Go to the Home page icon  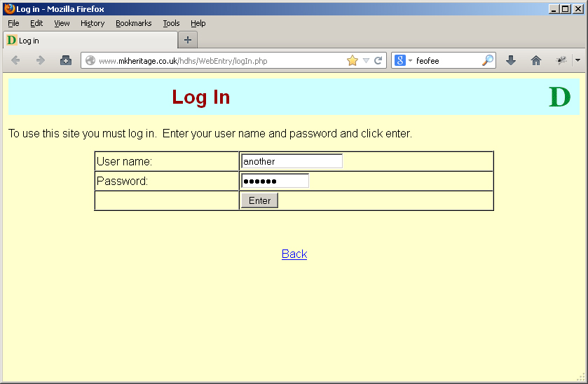(x=536, y=61)
